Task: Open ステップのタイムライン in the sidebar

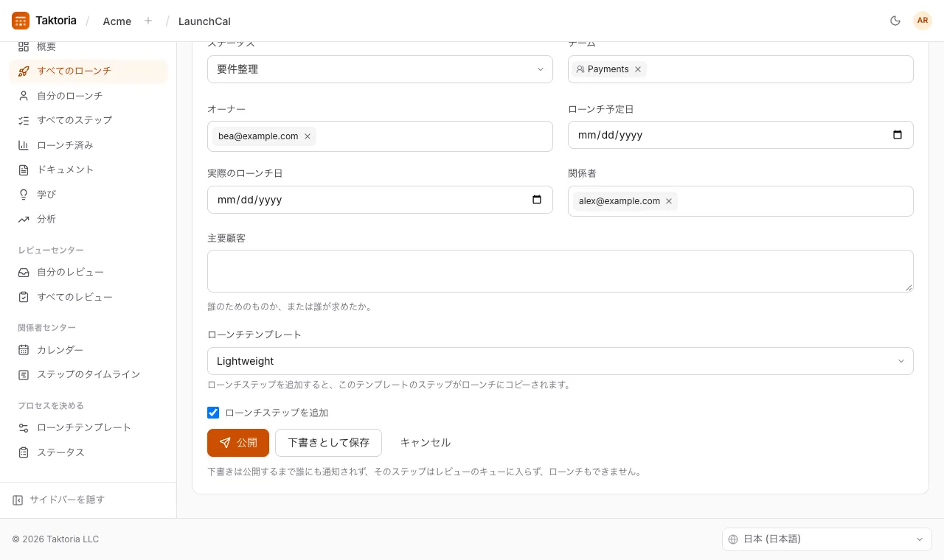Action: [x=88, y=374]
